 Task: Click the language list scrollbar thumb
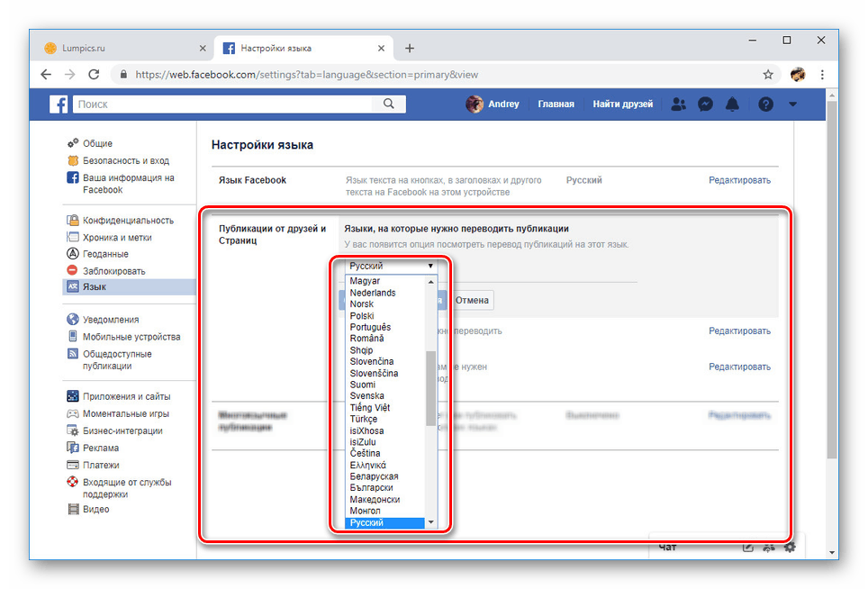pos(430,388)
